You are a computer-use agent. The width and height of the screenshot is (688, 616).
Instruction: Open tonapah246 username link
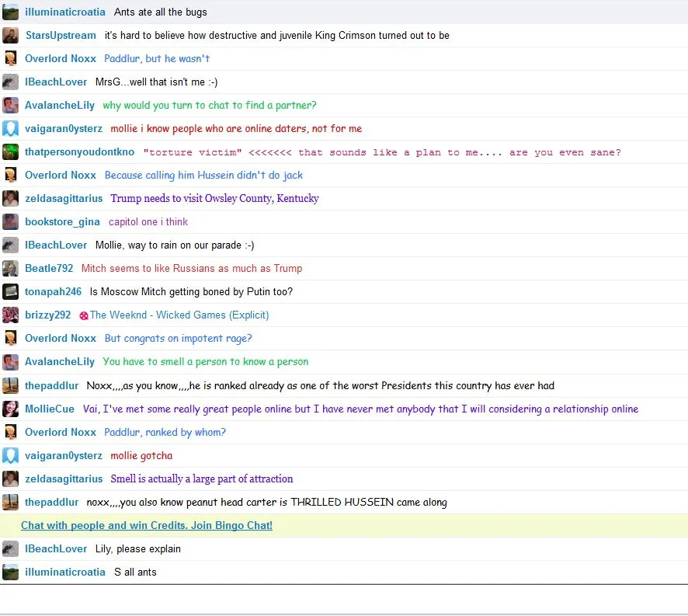click(x=53, y=291)
